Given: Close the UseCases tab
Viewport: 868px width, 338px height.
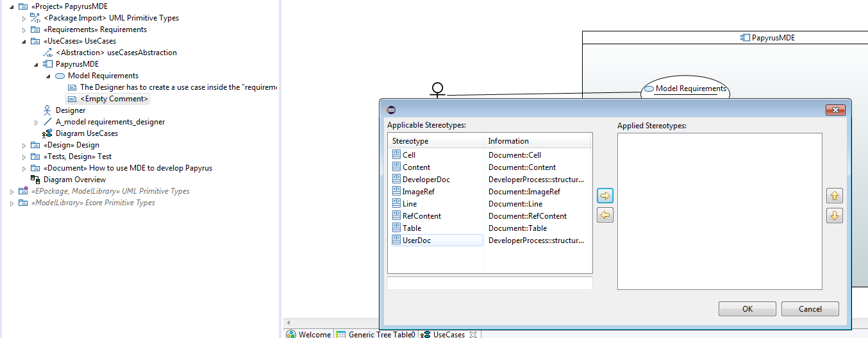Looking at the screenshot, I should click(x=473, y=334).
